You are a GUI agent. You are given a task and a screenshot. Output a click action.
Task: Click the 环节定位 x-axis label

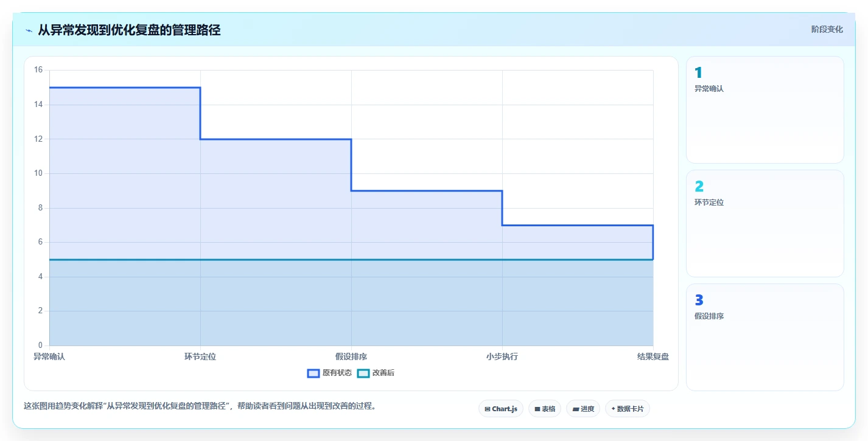[200, 356]
